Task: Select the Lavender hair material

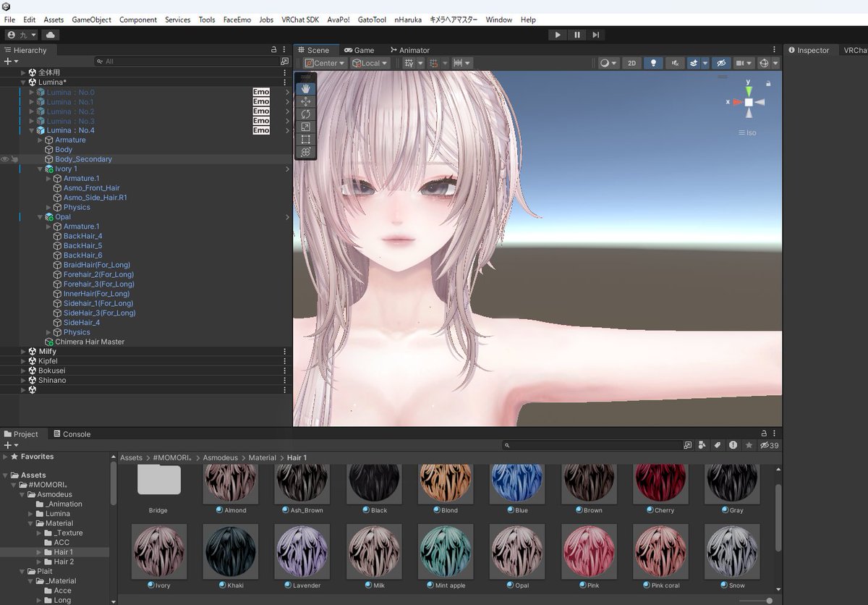Action: coord(302,556)
